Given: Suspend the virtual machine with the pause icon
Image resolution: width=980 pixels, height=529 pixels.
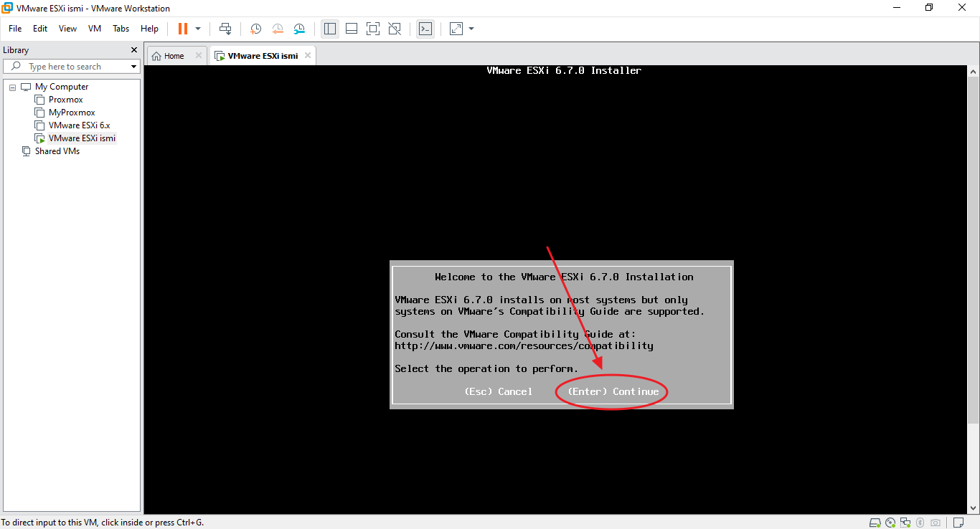Looking at the screenshot, I should (183, 29).
